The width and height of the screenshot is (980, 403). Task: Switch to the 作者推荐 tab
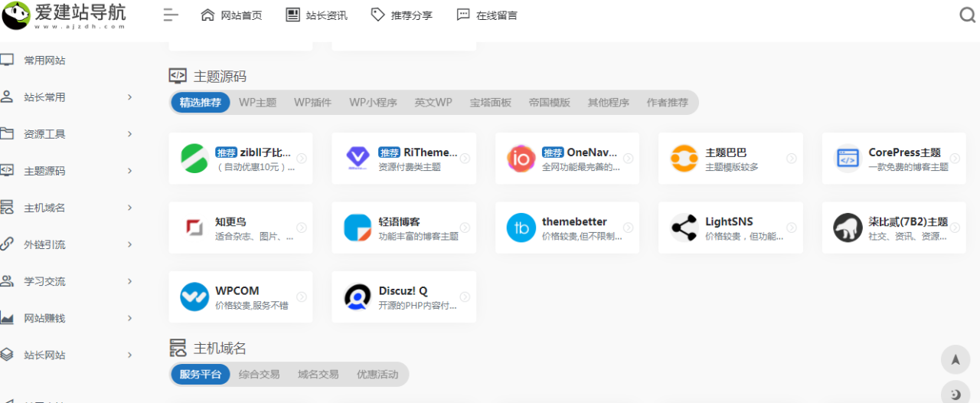pyautogui.click(x=668, y=103)
